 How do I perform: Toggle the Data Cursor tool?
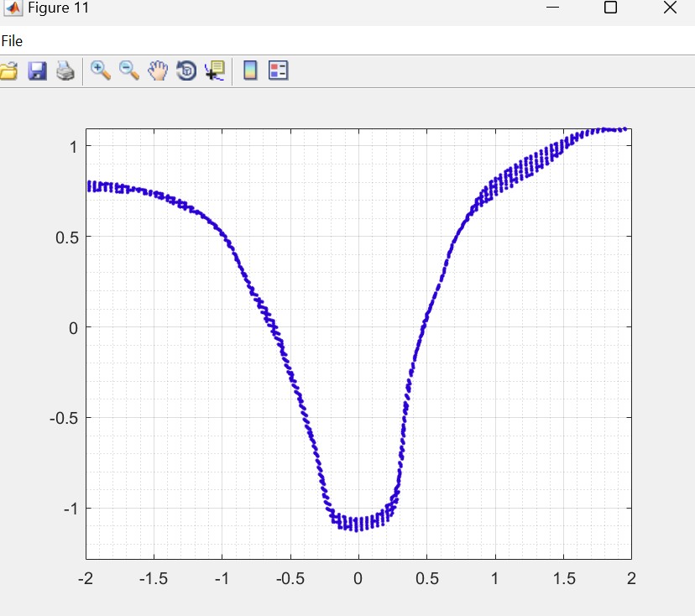point(214,71)
